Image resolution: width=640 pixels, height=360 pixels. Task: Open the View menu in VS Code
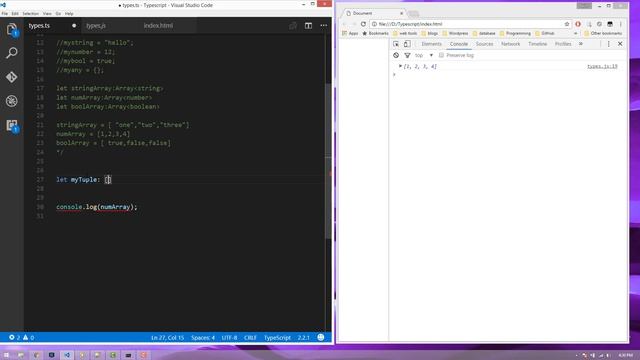coord(47,13)
